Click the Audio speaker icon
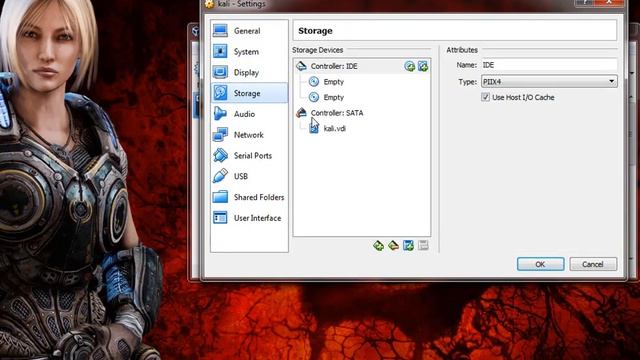Screen dimensions: 640x360 tap(220, 114)
